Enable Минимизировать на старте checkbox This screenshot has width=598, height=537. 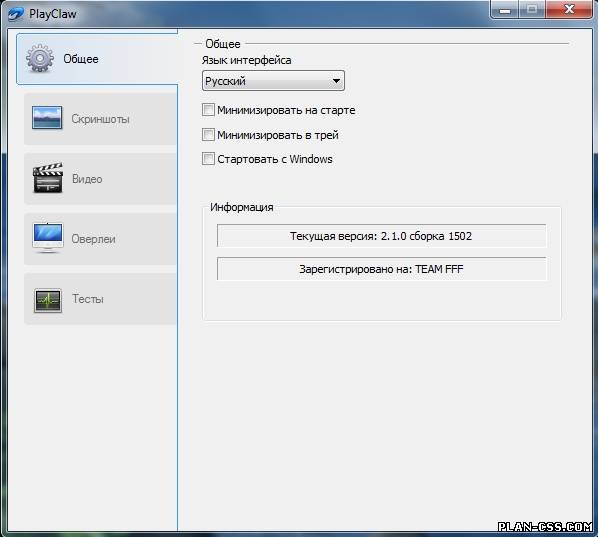[208, 110]
